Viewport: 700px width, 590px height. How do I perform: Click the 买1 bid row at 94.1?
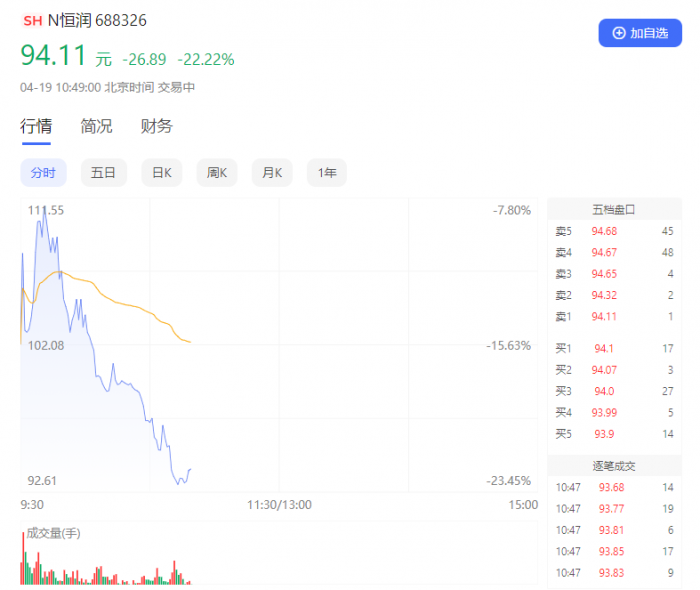[614, 348]
